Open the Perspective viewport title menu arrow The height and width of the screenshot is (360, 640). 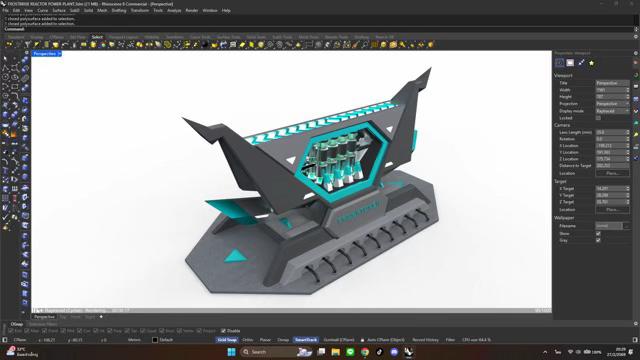(x=59, y=53)
